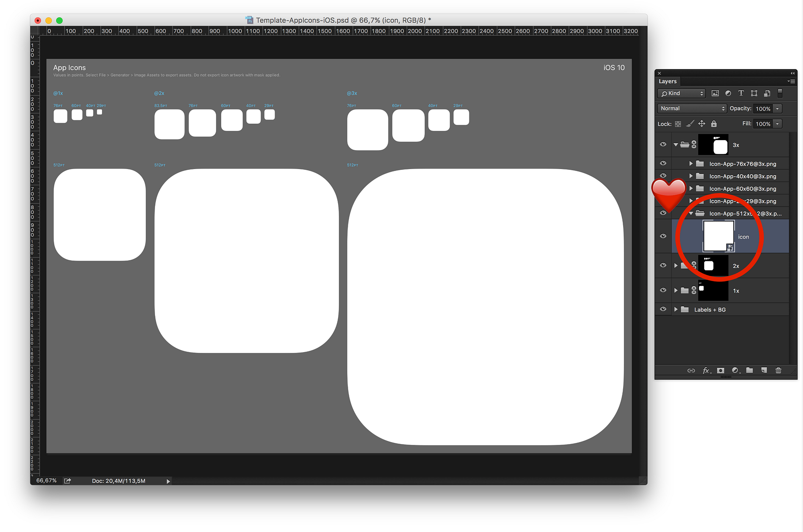
Task: Filter layers by pixel image type
Action: [x=715, y=93]
